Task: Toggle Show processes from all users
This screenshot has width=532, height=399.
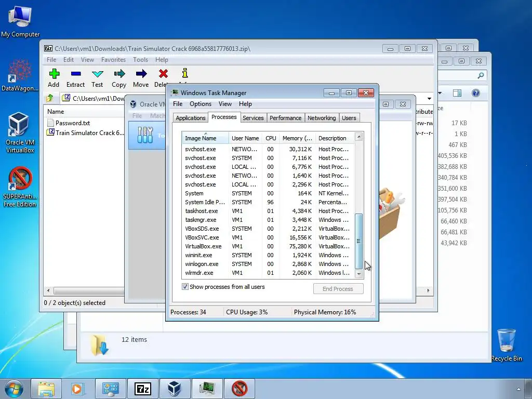Action: (x=185, y=287)
